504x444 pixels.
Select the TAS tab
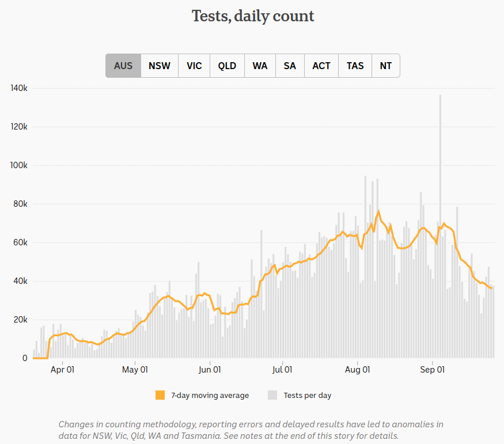(355, 66)
